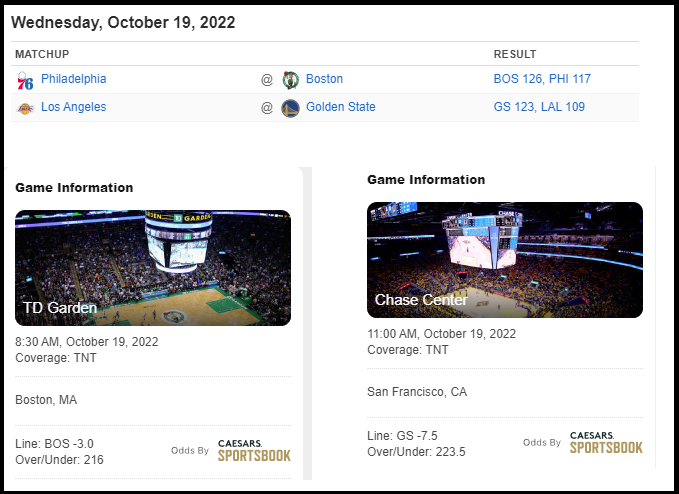Click the Line: BOS -3.0 odds text
The height and width of the screenshot is (494, 679).
pyautogui.click(x=55, y=444)
